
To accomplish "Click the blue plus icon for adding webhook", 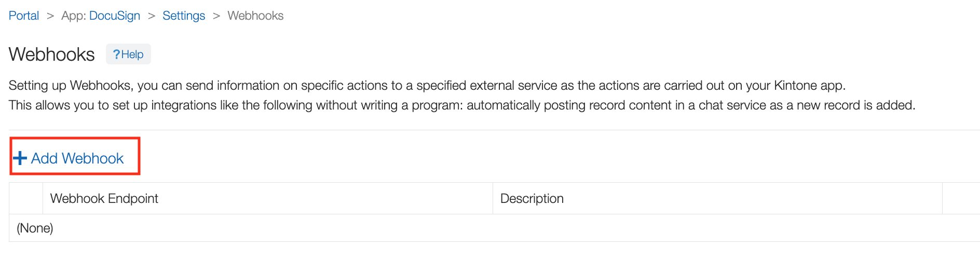I will click(x=20, y=158).
